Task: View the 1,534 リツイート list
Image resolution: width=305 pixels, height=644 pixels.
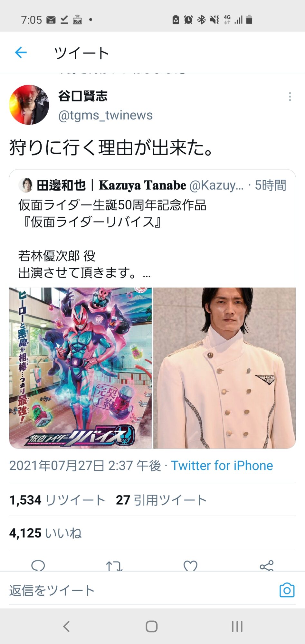Action: [57, 500]
